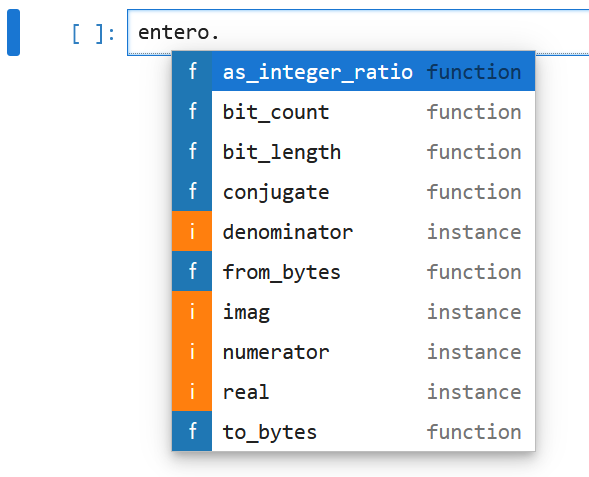Click the function icon beside to_bytes
589x477 pixels.
tap(192, 431)
